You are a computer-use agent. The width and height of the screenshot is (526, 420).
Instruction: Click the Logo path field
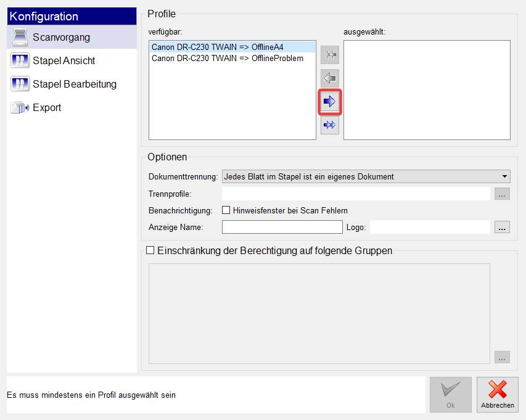tap(430, 227)
